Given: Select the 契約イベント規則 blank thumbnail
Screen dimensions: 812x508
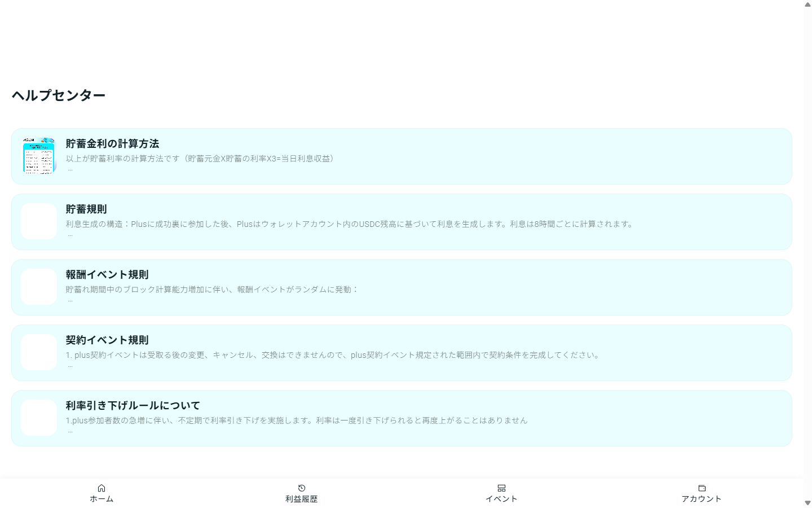Looking at the screenshot, I should coord(39,352).
